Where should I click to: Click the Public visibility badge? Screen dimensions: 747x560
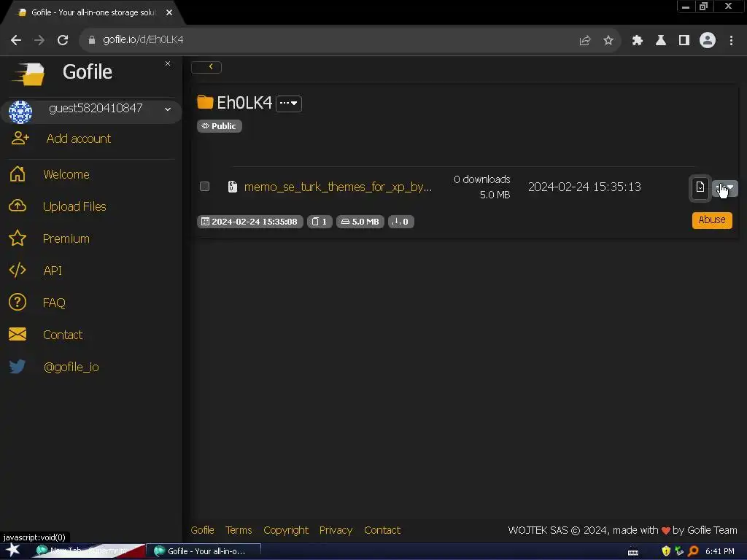coord(219,126)
